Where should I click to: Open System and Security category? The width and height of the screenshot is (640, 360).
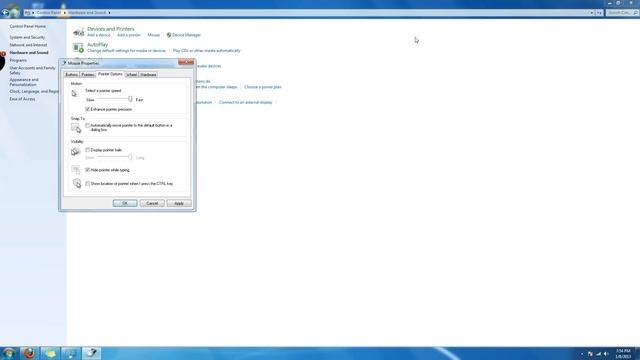click(x=27, y=37)
